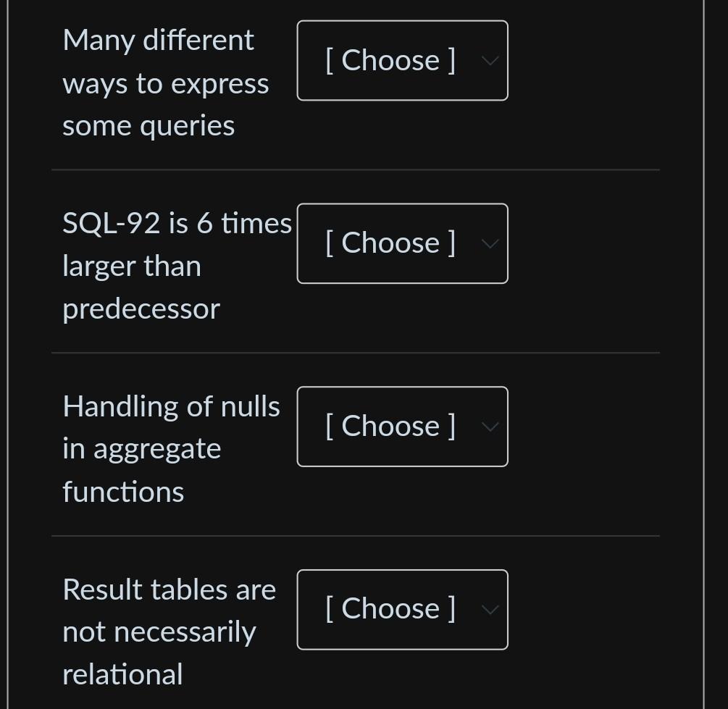The width and height of the screenshot is (728, 709).
Task: Open the dropdown beside 'SQL-92 is 6 times larger than predecessor'
Action: [x=402, y=243]
